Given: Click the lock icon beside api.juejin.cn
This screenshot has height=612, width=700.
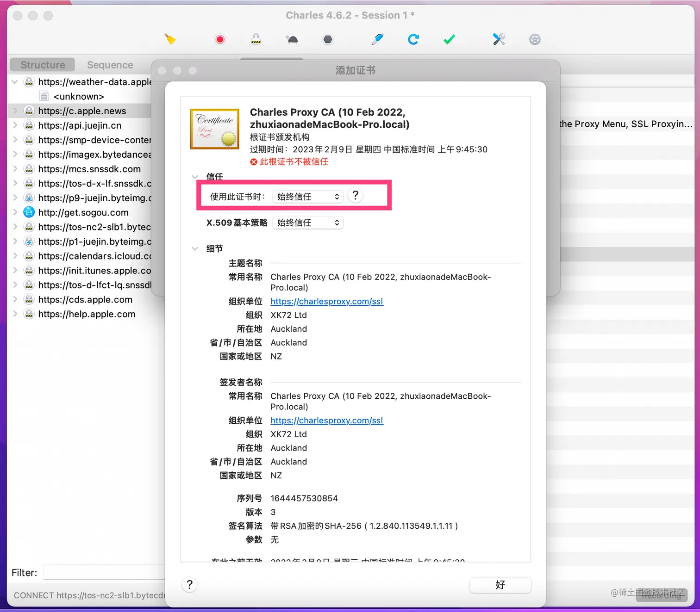Looking at the screenshot, I should [x=29, y=125].
